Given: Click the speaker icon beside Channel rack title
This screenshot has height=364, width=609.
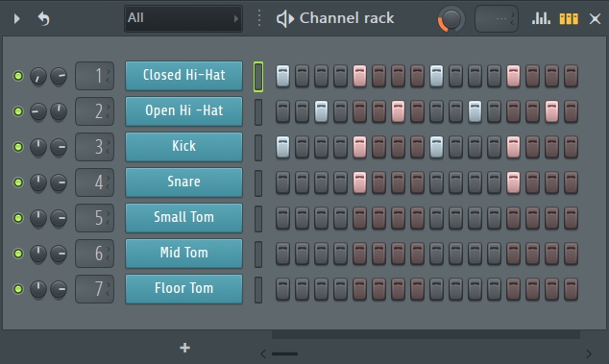Looking at the screenshot, I should (x=284, y=18).
